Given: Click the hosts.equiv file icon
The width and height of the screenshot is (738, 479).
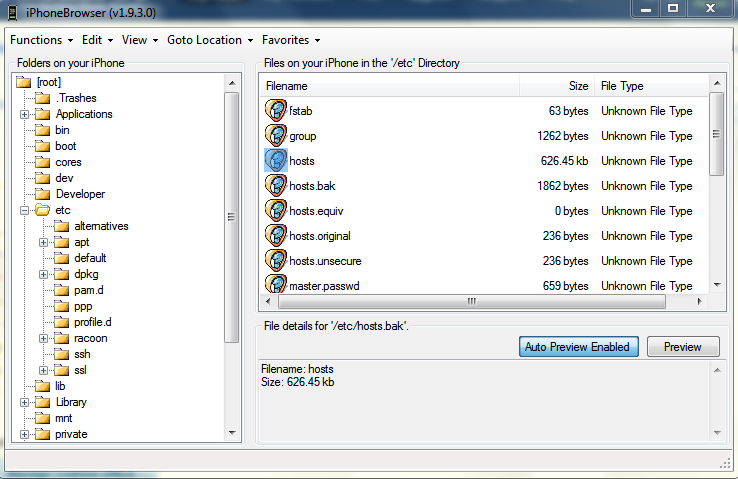Looking at the screenshot, I should pyautogui.click(x=276, y=210).
